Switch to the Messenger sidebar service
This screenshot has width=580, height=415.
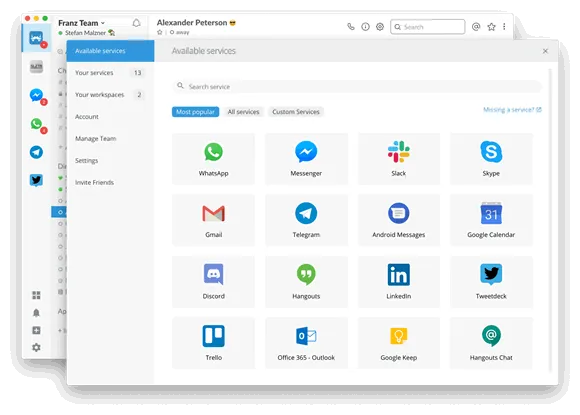(x=36, y=95)
